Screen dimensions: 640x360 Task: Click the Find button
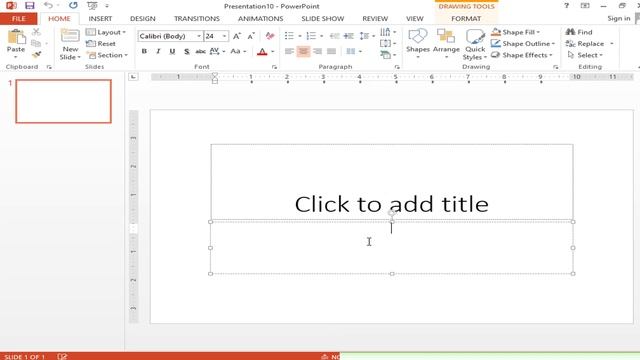point(579,32)
